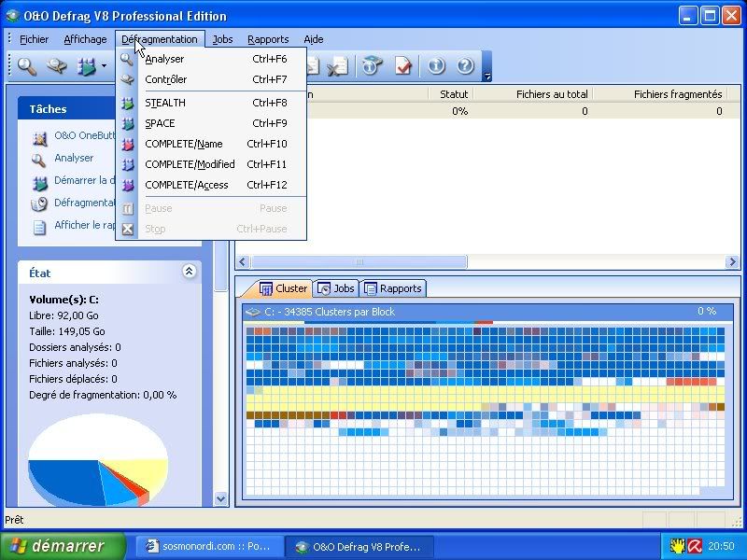The image size is (747, 560).
Task: Click the horizontal scrollbar right arrow
Action: point(732,262)
